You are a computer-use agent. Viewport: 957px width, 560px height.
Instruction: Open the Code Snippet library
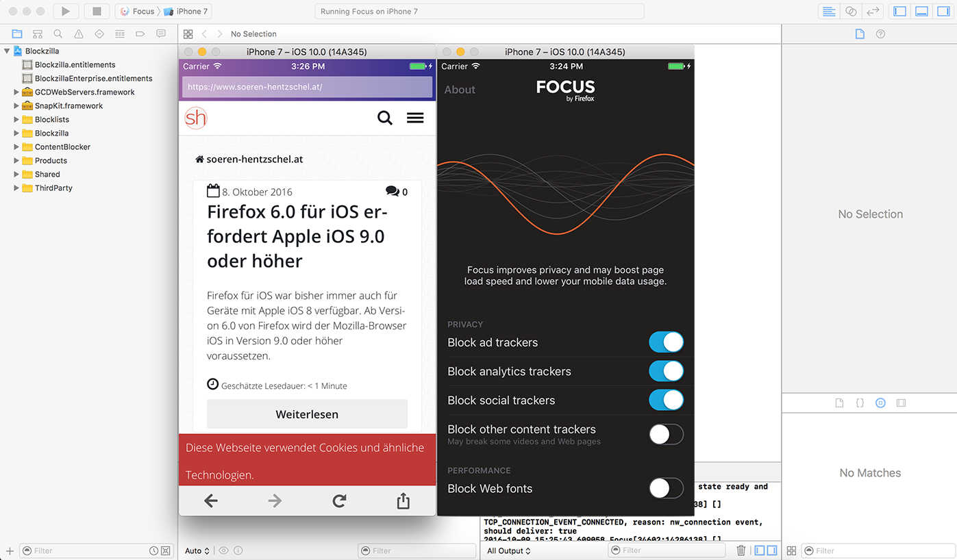pyautogui.click(x=860, y=403)
